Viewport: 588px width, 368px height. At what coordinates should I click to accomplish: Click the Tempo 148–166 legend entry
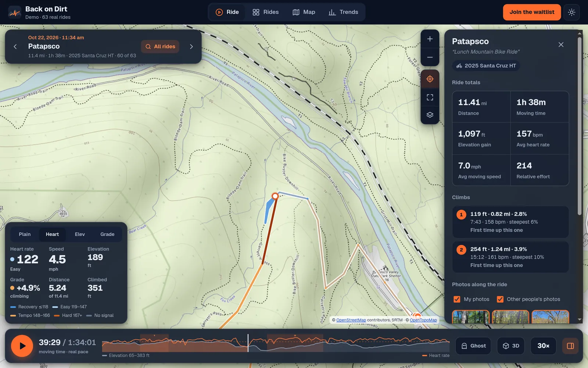30,315
